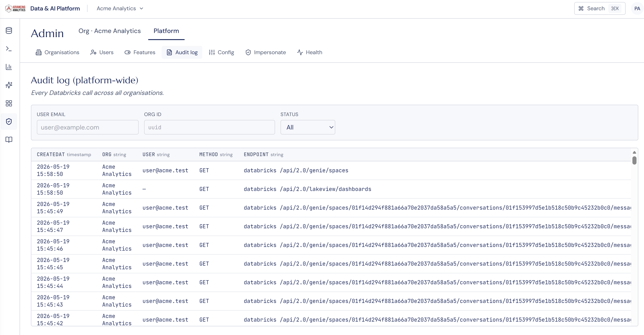Viewport: 644px width, 335px height.
Task: Click the Impersonate shield icon
Action: tap(248, 52)
